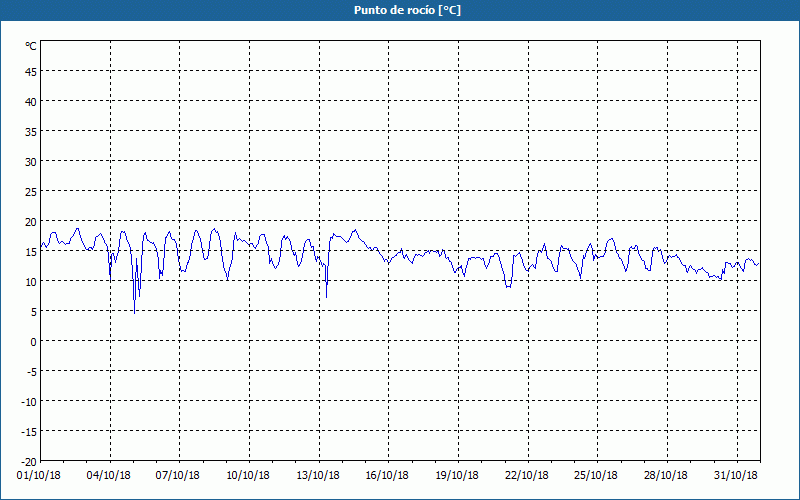Click the 35 y-axis label

(31, 132)
